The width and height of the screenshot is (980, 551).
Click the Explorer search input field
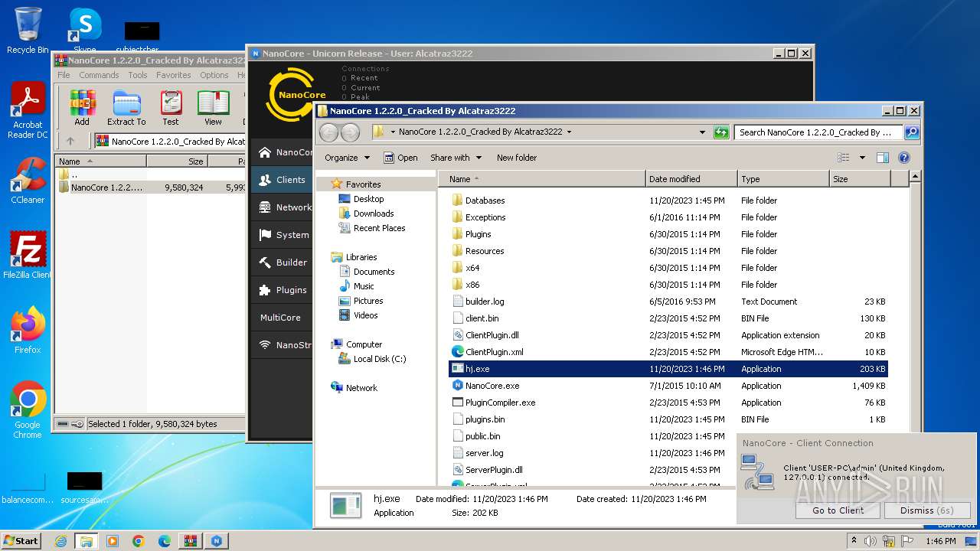click(819, 132)
